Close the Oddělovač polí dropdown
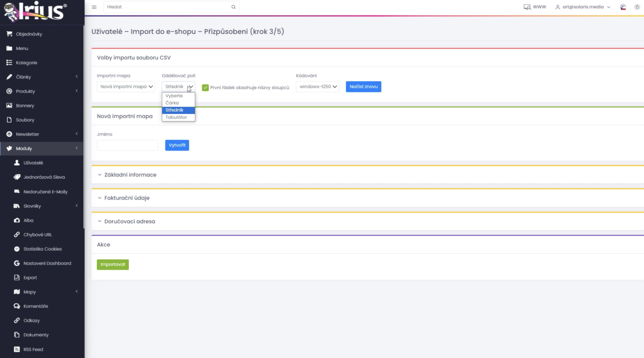Viewport: 644px width, 358px height. click(x=178, y=87)
